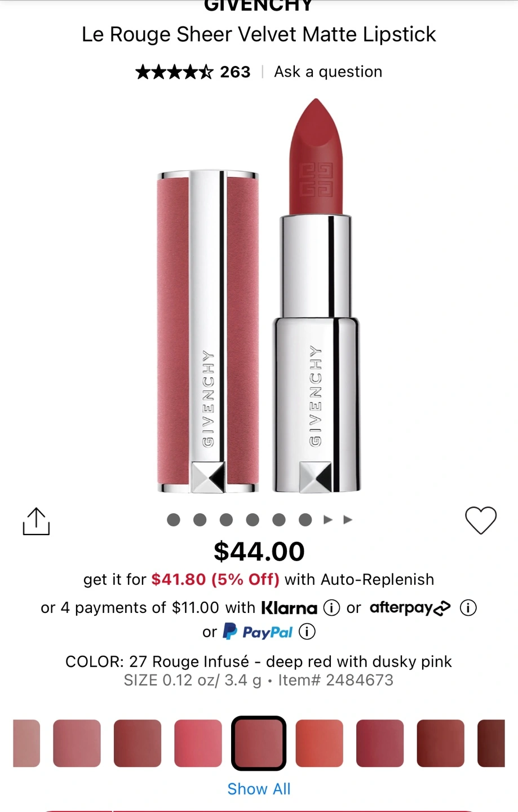Play second video in image carousel

pos(348,520)
